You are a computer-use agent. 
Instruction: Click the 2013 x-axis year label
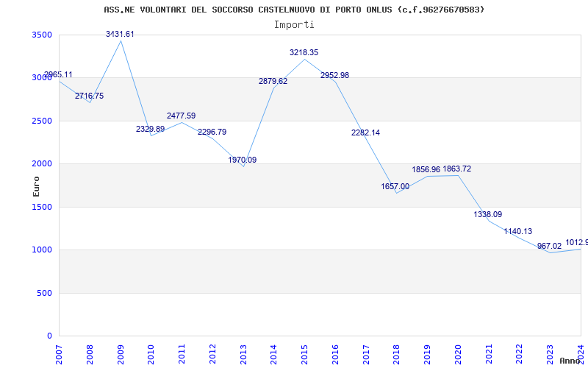[x=243, y=354]
